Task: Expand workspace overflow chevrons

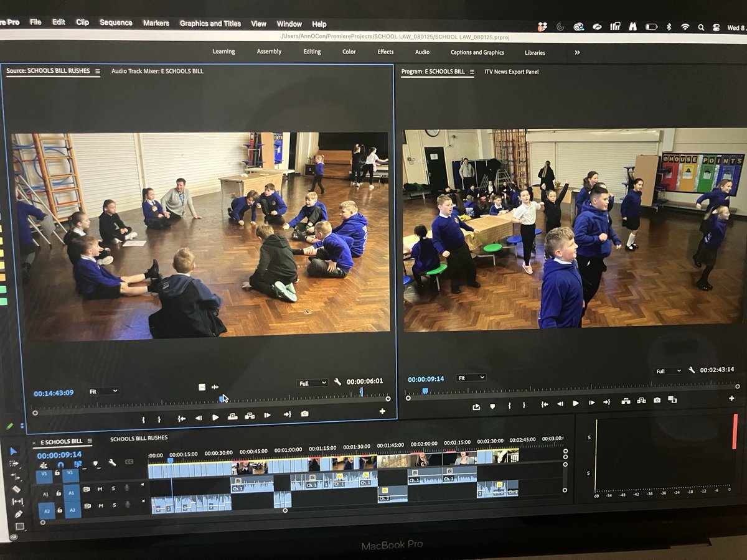Action: pos(577,52)
